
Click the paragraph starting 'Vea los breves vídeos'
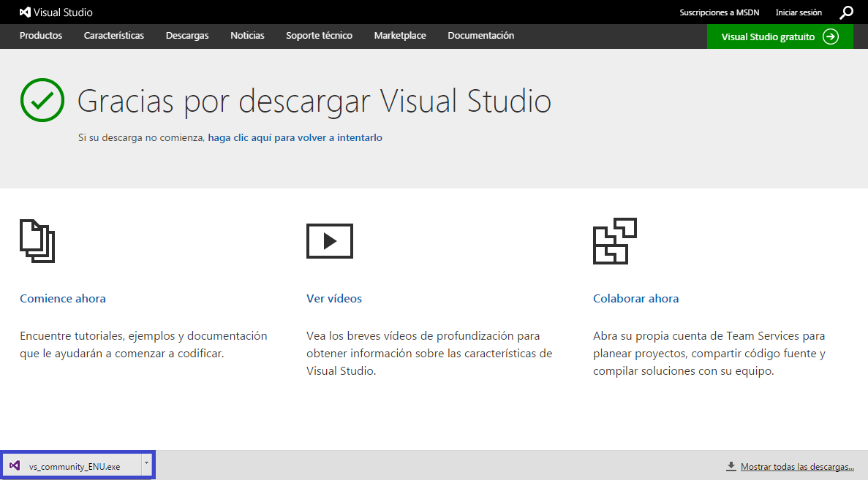[429, 354]
